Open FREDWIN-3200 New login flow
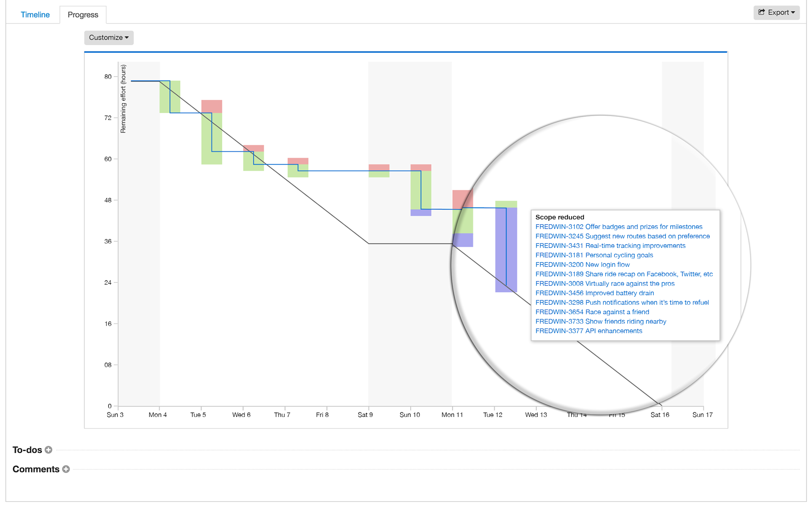 pos(583,264)
